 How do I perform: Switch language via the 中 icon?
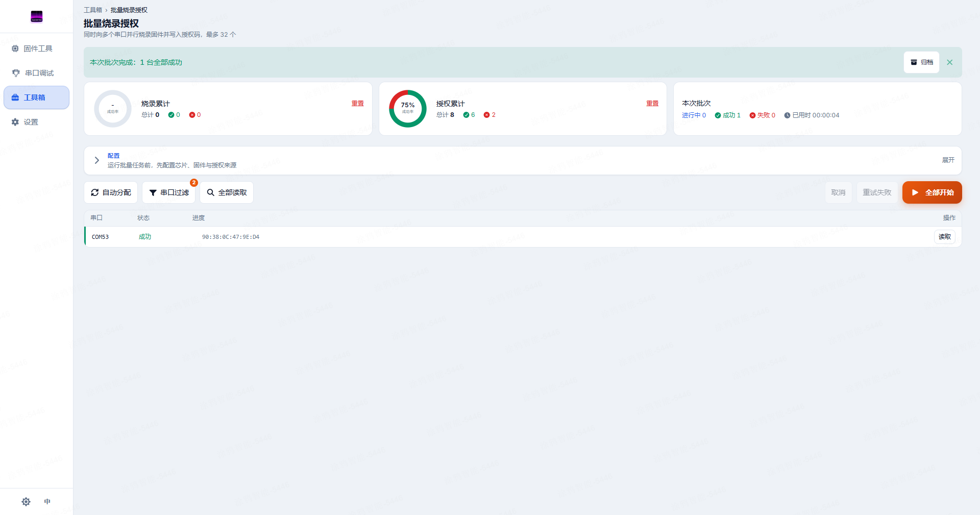click(x=47, y=502)
